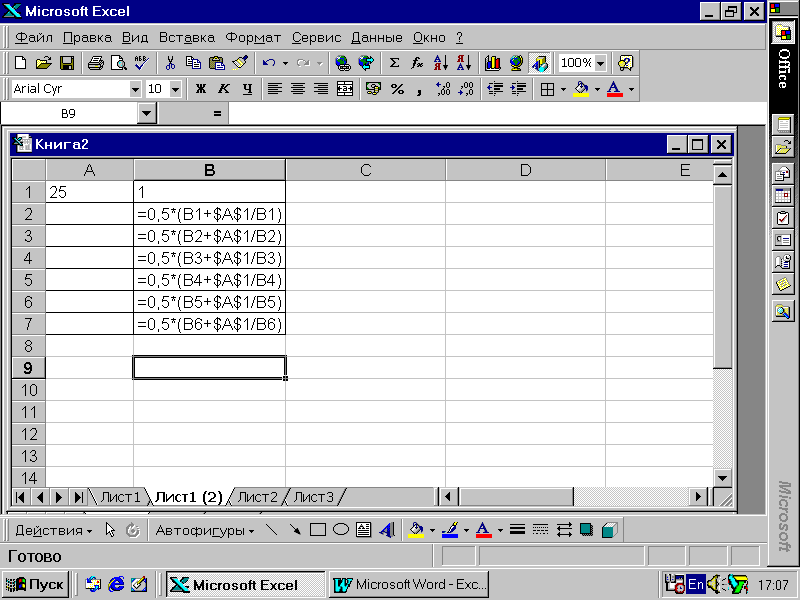Viewport: 800px width, 600px height.
Task: Open the Формат menu
Action: tap(253, 38)
